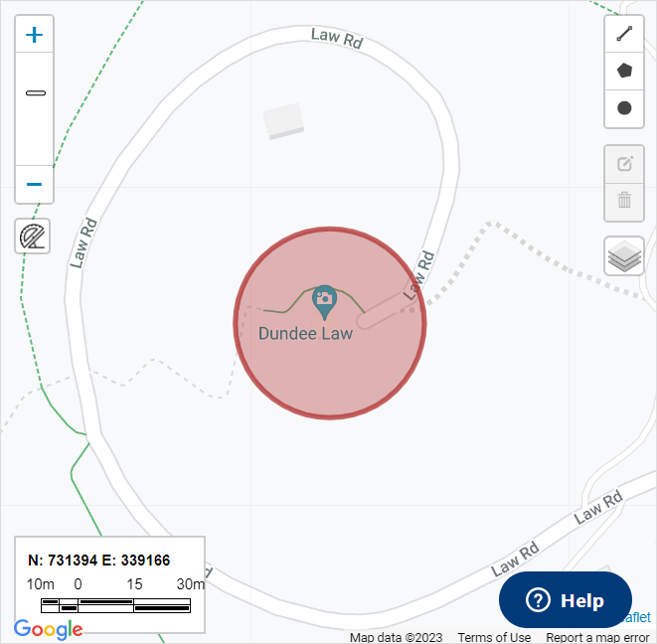Click the zoom out minus button
Image resolution: width=657 pixels, height=644 pixels.
pyautogui.click(x=34, y=184)
